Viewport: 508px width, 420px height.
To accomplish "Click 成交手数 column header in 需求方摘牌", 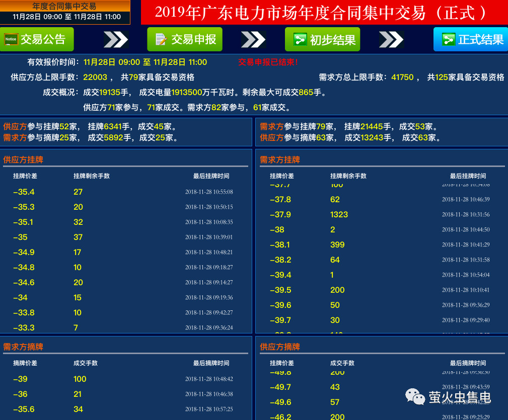I will click(x=86, y=363).
